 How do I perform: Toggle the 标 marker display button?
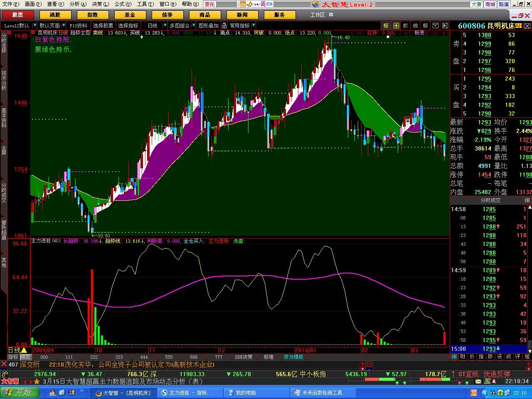tap(386, 25)
